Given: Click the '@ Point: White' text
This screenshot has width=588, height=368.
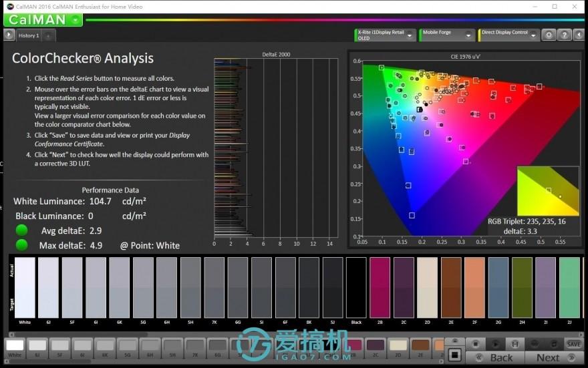Looking at the screenshot, I should pyautogui.click(x=150, y=246).
